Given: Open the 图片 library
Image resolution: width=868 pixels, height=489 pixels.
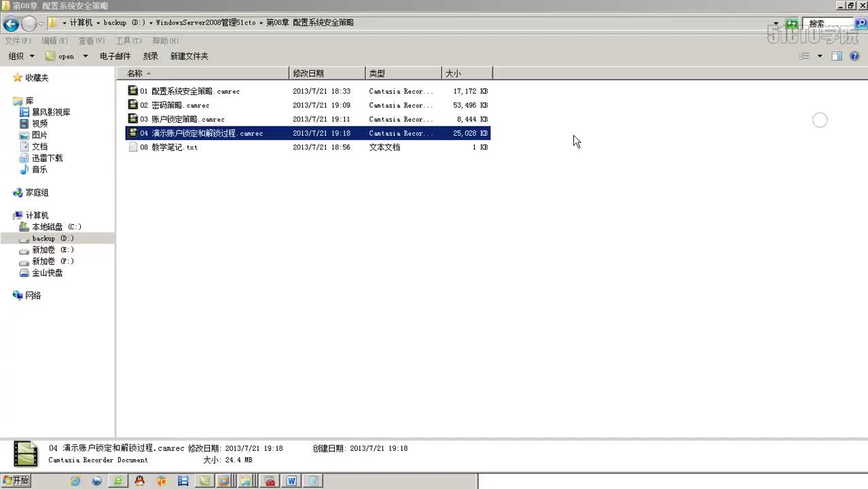Looking at the screenshot, I should (39, 135).
